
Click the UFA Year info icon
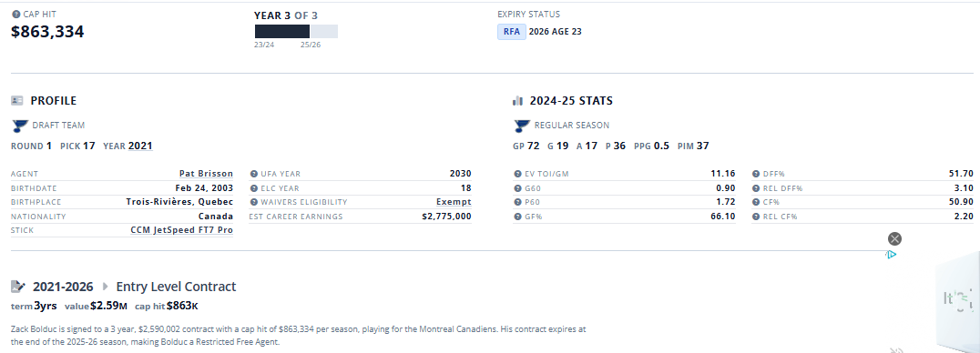(254, 174)
